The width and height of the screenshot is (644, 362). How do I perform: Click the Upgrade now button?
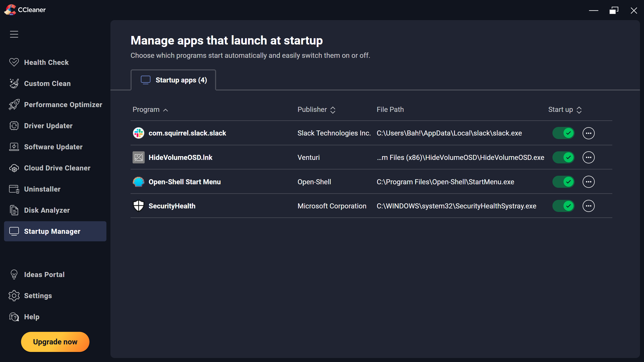point(55,342)
